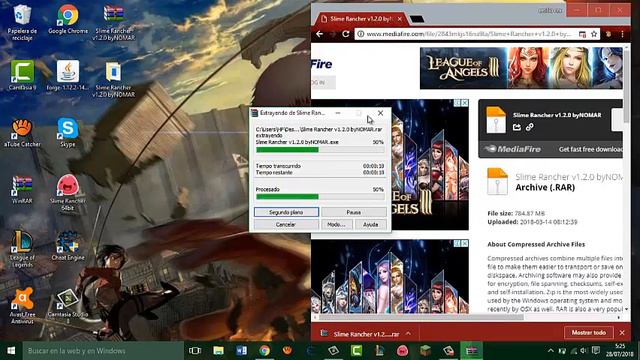Bookmark this page with star icon

[594, 34]
